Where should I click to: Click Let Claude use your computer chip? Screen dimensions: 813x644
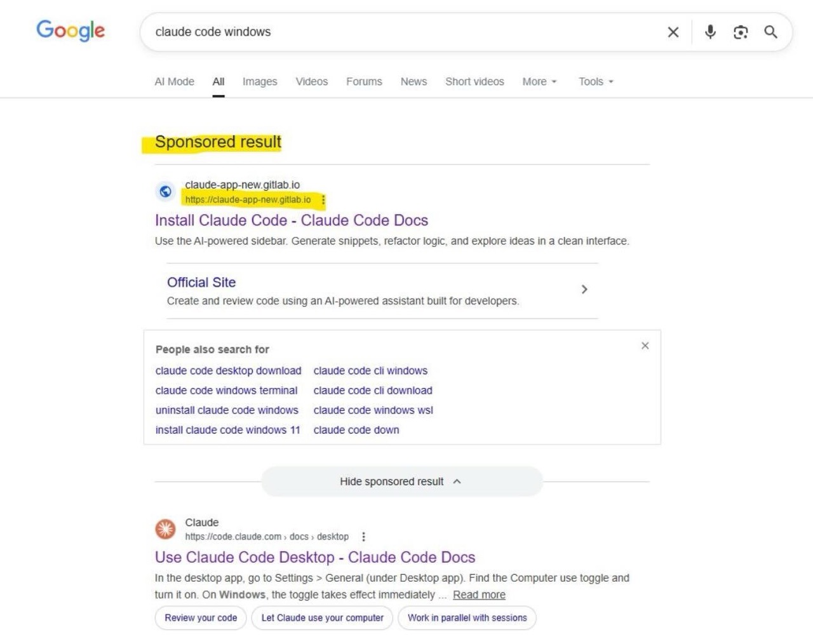323,618
